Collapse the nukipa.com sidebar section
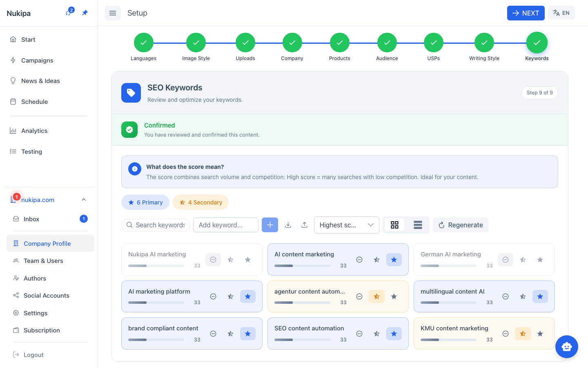Screen dimensions: 588x368 [84, 200]
